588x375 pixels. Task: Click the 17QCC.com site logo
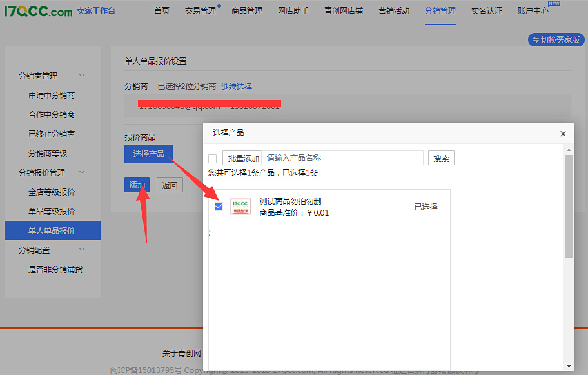[x=37, y=12]
